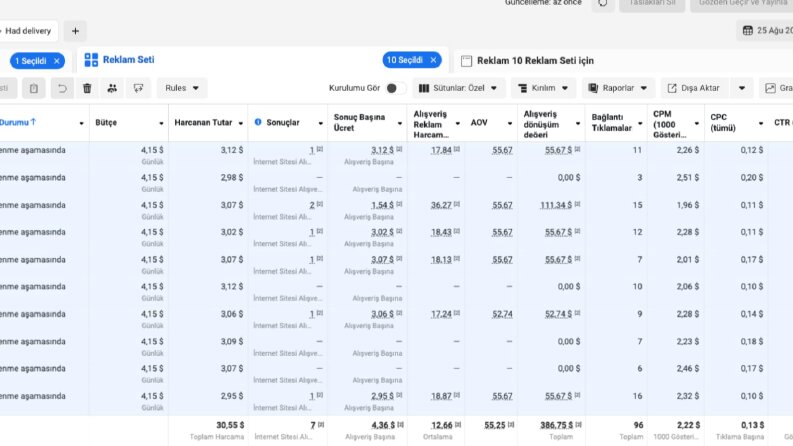793x446 pixels.
Task: Click the 55,25 total AOV value
Action: coord(494,425)
